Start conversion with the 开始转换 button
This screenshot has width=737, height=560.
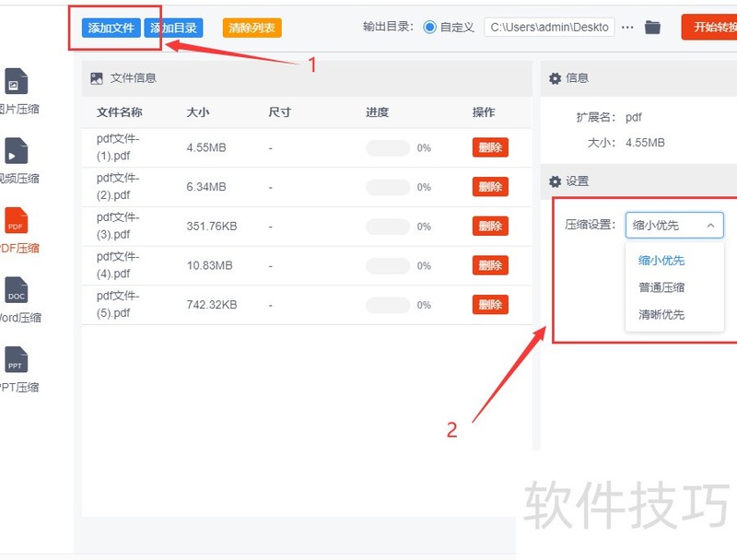coord(709,28)
